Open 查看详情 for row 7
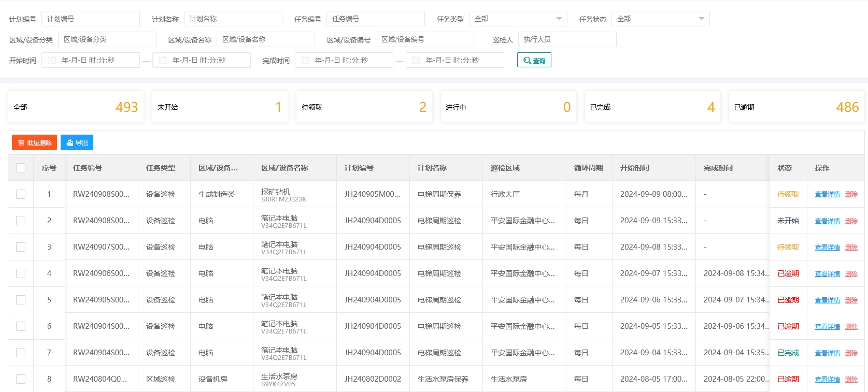 [828, 353]
